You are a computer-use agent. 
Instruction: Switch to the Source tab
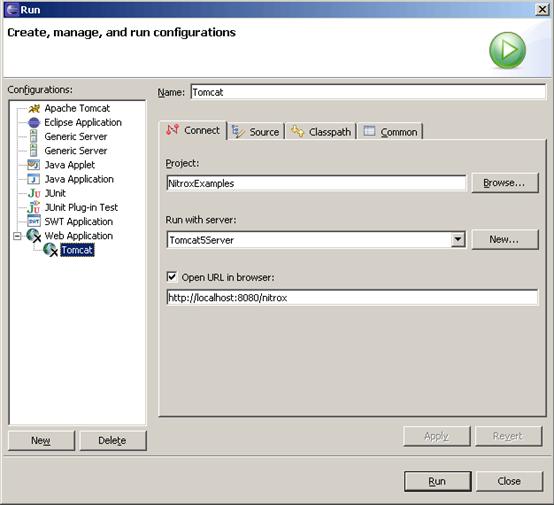tap(256, 132)
